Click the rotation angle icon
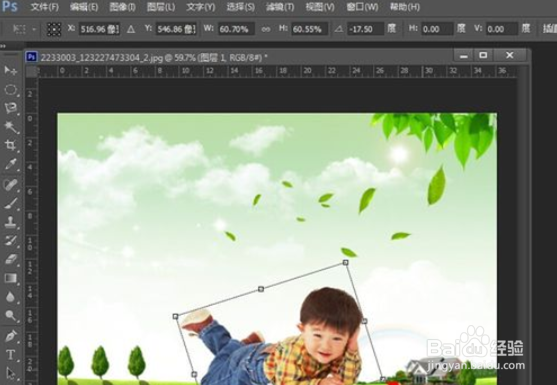The width and height of the screenshot is (557, 385). [339, 29]
